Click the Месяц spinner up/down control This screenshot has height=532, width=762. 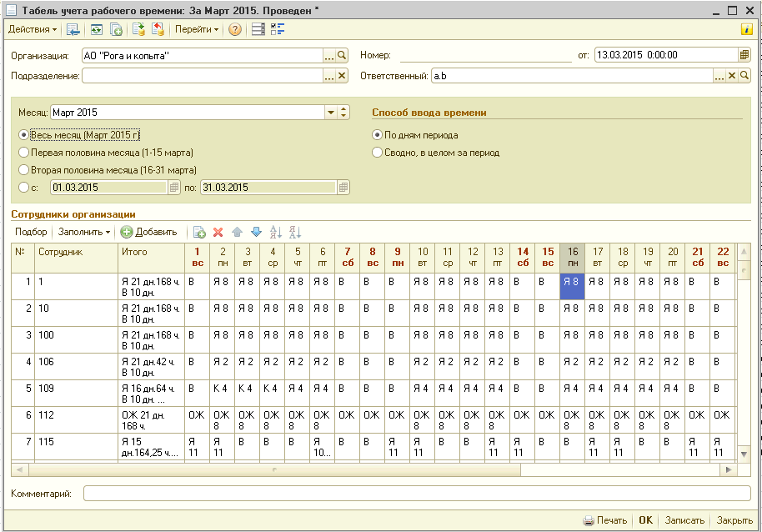343,113
